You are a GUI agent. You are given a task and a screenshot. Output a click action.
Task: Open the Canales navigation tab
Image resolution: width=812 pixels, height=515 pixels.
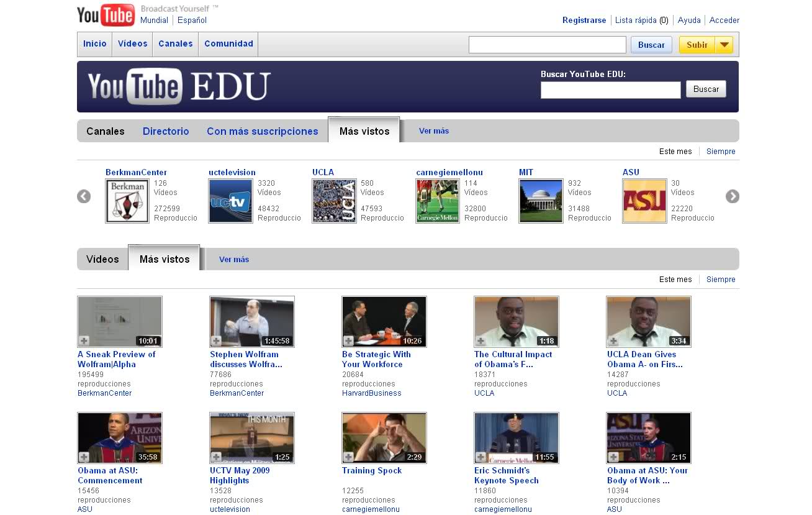[176, 43]
